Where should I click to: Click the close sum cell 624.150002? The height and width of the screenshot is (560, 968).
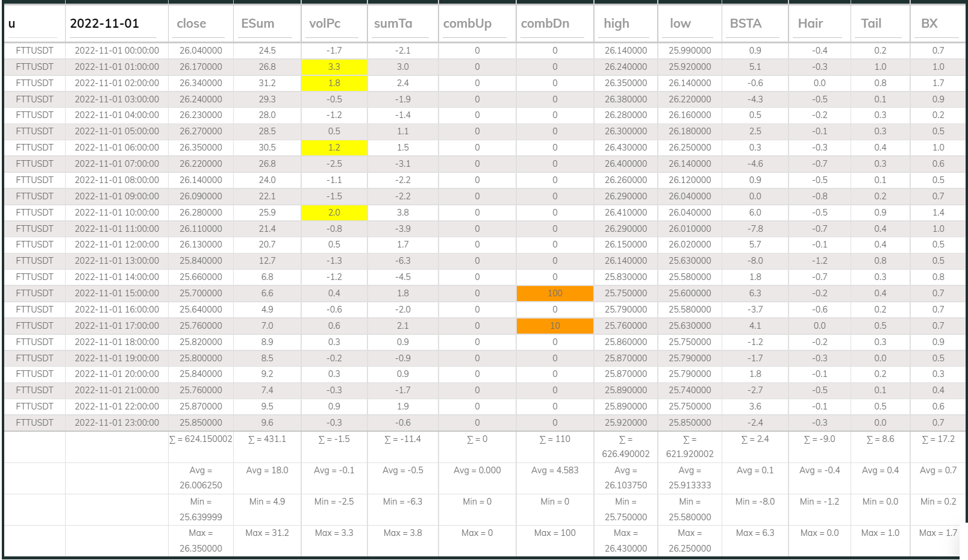point(199,439)
